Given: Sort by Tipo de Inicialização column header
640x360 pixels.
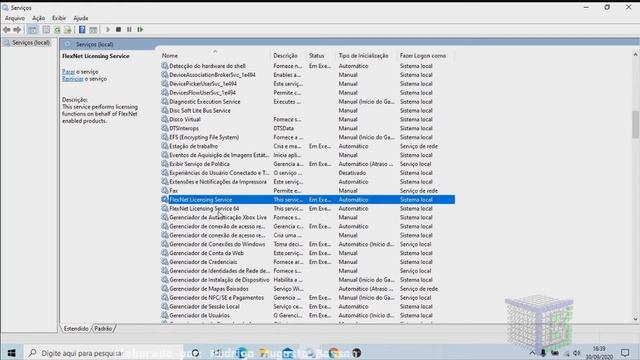Looking at the screenshot, I should point(367,56).
